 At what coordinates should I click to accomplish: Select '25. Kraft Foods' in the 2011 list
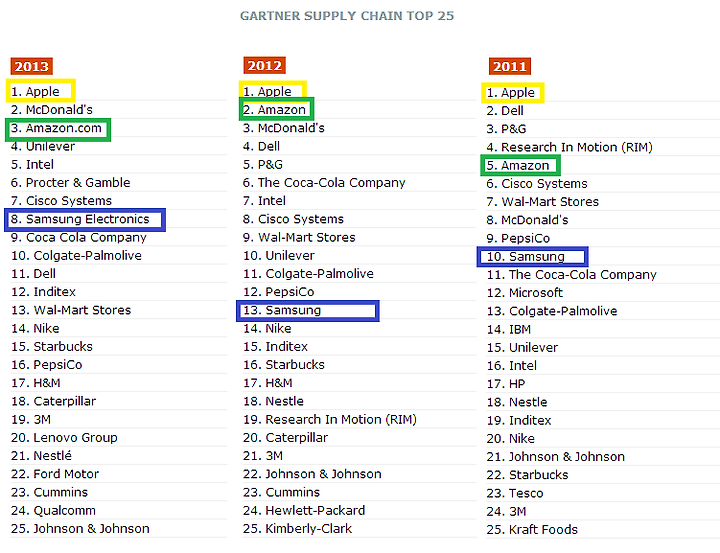[x=532, y=530]
